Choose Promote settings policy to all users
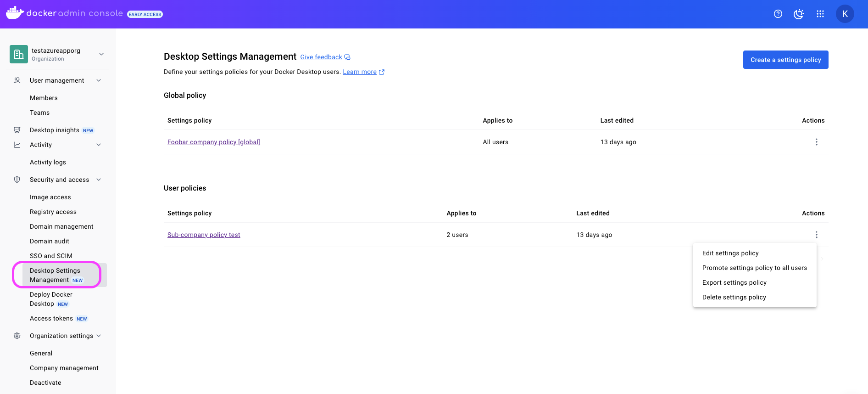Viewport: 868px width, 394px height. click(754, 268)
